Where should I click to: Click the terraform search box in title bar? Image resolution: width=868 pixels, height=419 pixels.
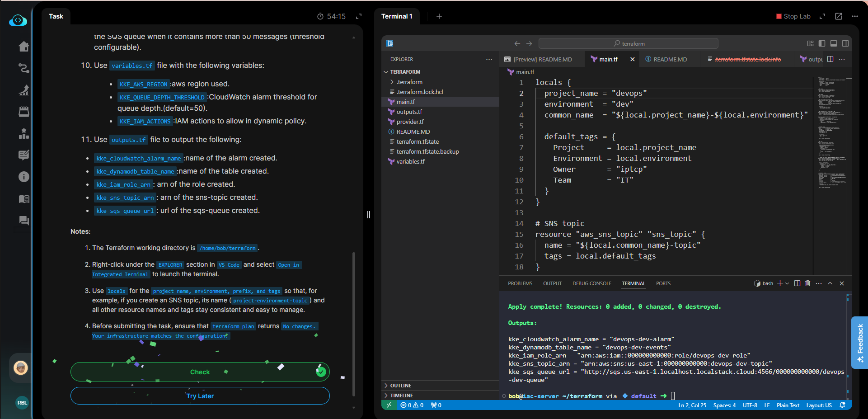[628, 43]
